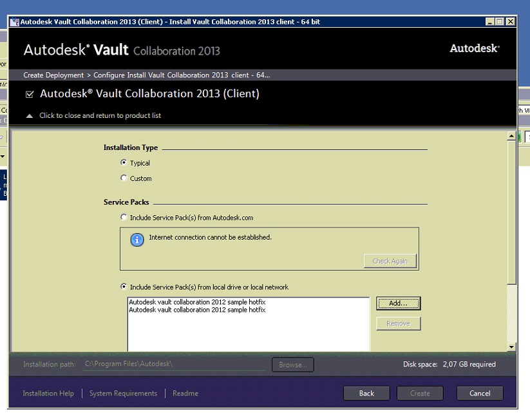Select the first sample hotfix list entry

click(197, 301)
